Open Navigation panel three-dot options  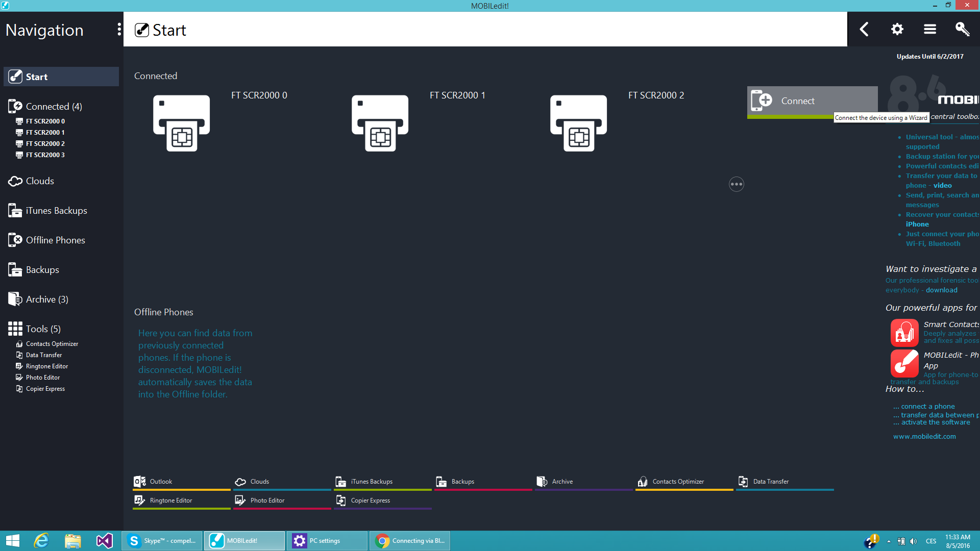[119, 29]
